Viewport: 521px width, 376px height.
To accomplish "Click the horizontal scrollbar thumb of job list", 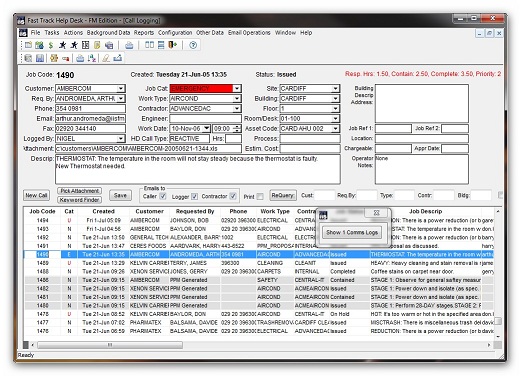I will [x=110, y=345].
